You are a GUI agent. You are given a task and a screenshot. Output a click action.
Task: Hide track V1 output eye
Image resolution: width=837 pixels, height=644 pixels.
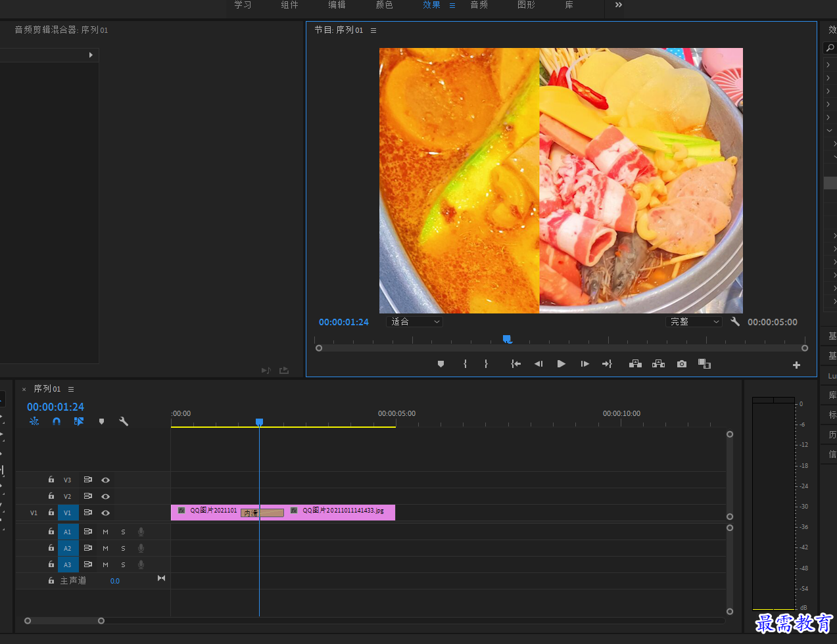pos(105,513)
